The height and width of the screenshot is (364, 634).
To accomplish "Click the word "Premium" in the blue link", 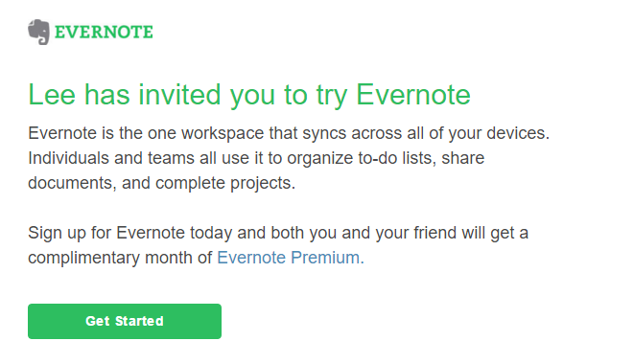I will (x=327, y=258).
